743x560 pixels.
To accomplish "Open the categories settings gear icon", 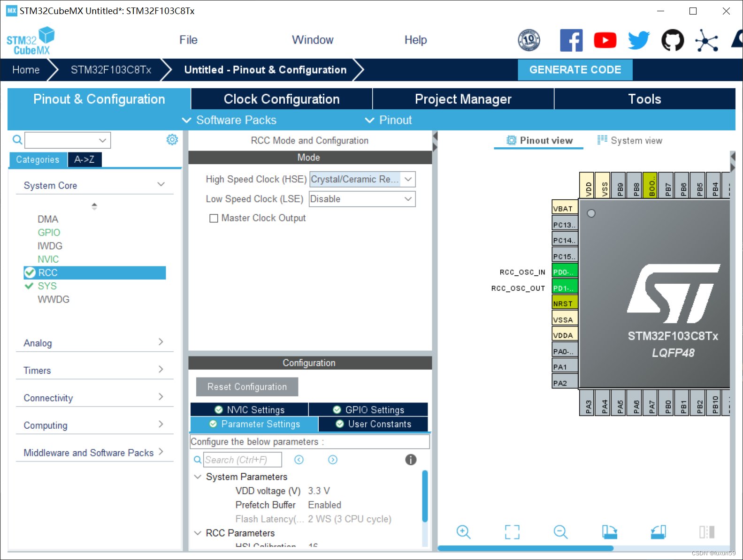I will tap(172, 140).
